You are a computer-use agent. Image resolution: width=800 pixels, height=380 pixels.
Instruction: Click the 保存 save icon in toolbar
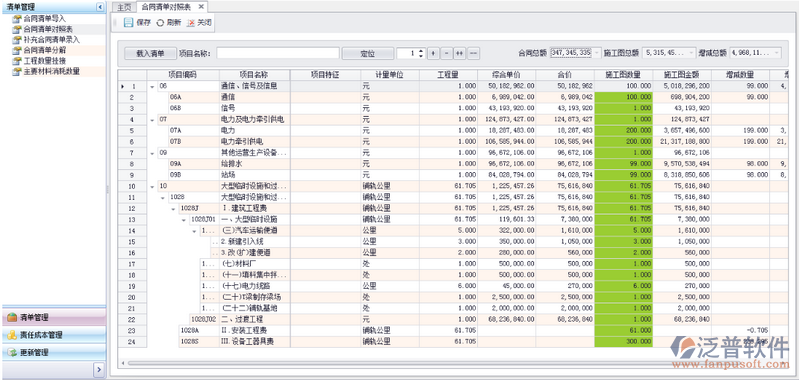[x=128, y=22]
